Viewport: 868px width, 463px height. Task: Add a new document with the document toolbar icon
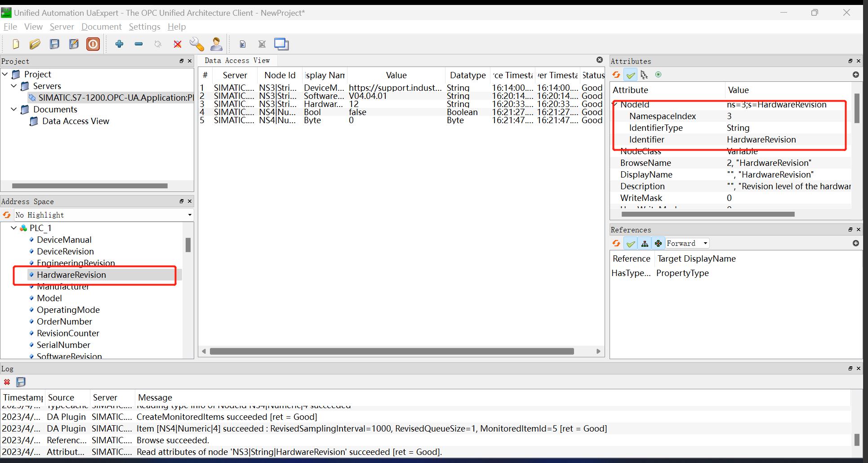pos(243,44)
